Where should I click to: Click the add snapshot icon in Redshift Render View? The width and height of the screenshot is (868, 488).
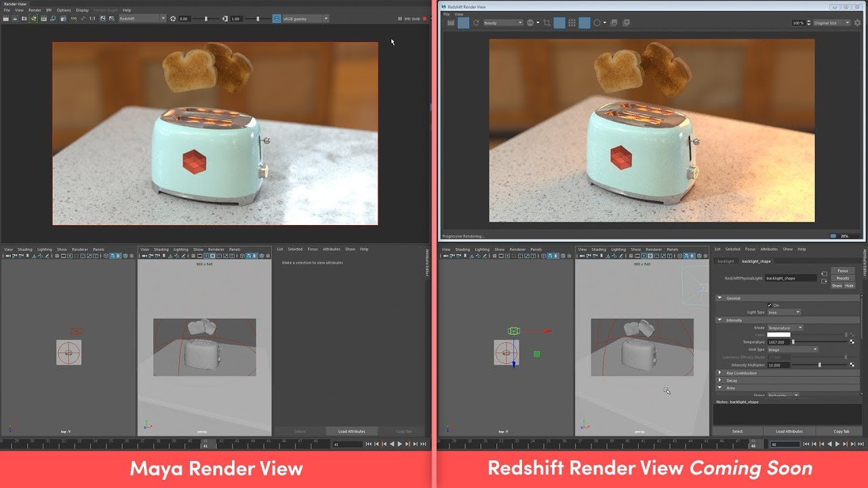626,23
